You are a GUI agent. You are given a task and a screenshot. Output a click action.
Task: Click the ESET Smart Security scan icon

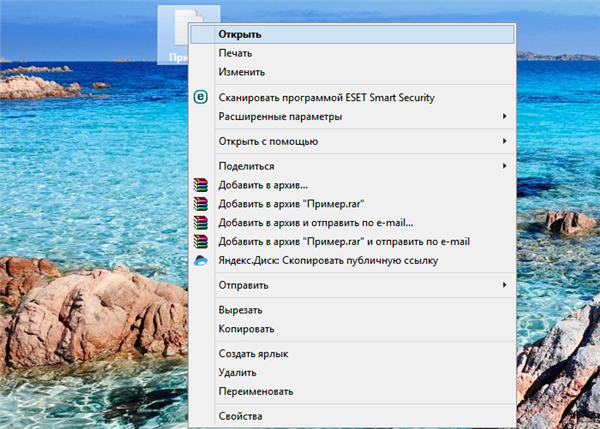[201, 97]
